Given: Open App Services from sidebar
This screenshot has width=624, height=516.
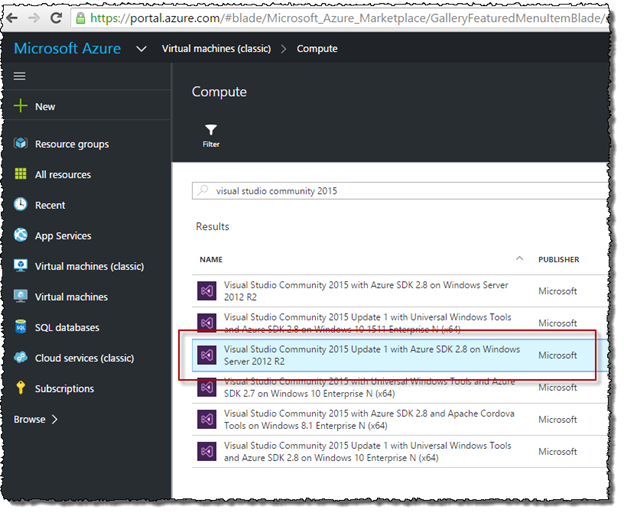Looking at the screenshot, I should [x=63, y=236].
